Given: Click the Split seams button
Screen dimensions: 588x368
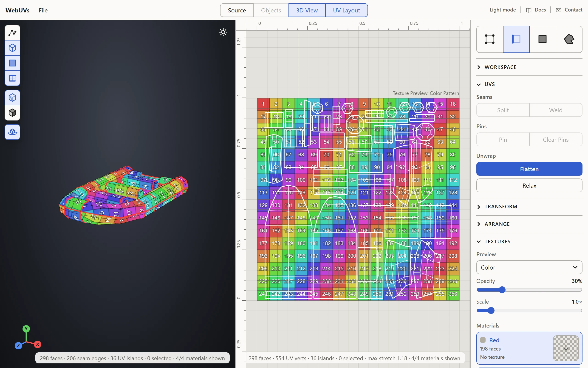Looking at the screenshot, I should 503,110.
